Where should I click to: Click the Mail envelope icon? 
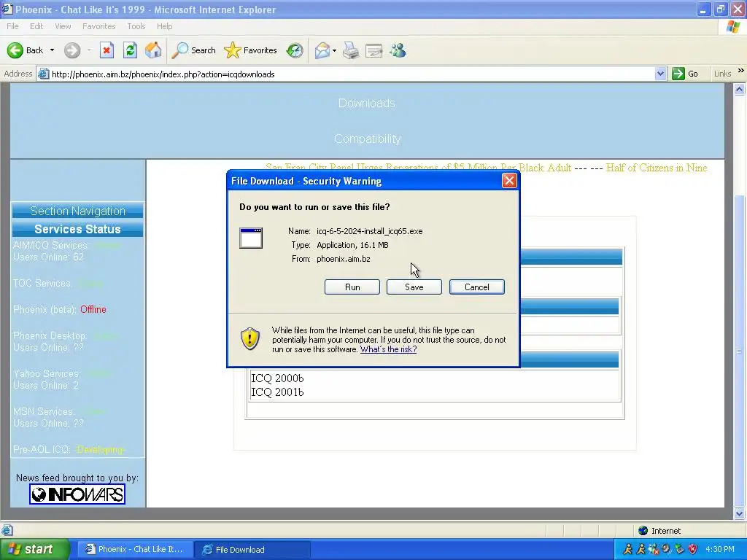pos(322,50)
